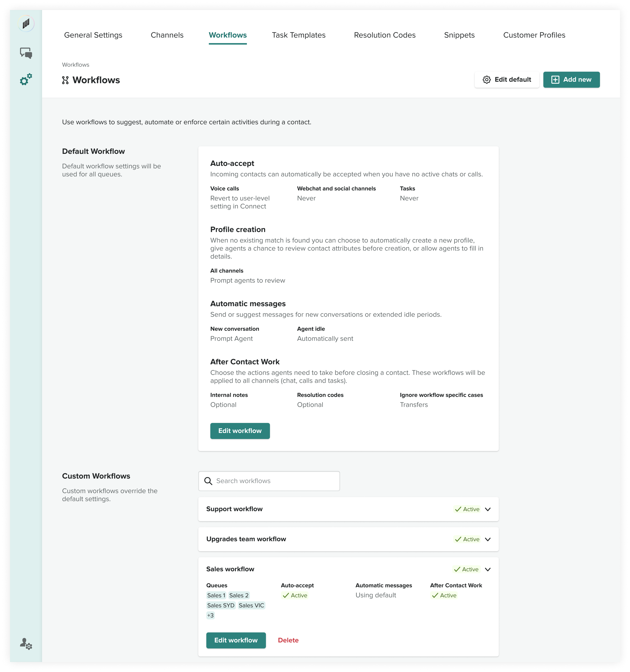
Task: Delete the Sales workflow
Action: pos(288,640)
